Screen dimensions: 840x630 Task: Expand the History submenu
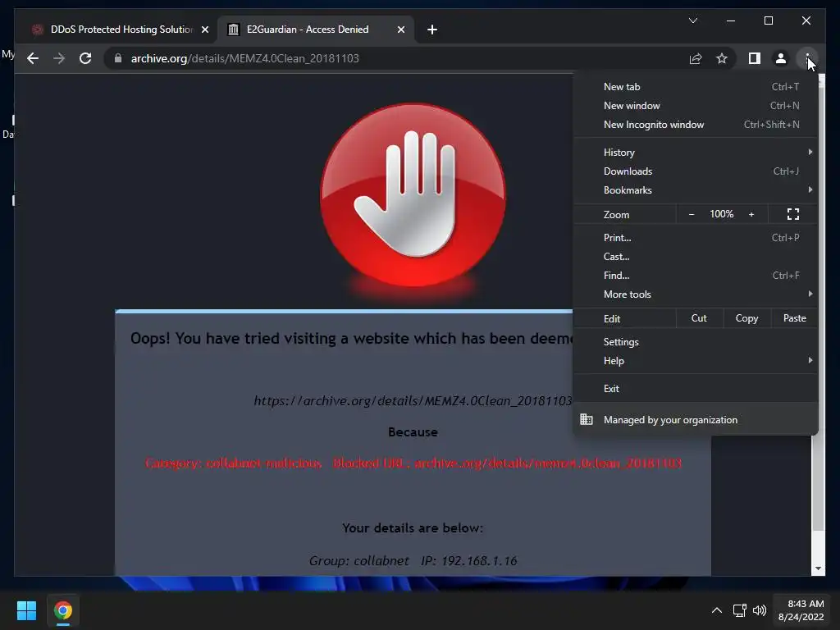coord(696,152)
